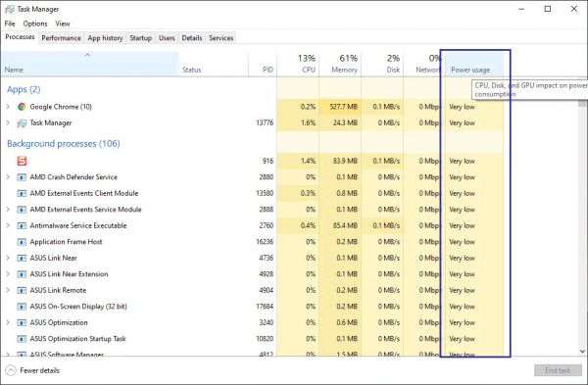Switch to the Users tab
588x385 pixels.
tap(167, 38)
